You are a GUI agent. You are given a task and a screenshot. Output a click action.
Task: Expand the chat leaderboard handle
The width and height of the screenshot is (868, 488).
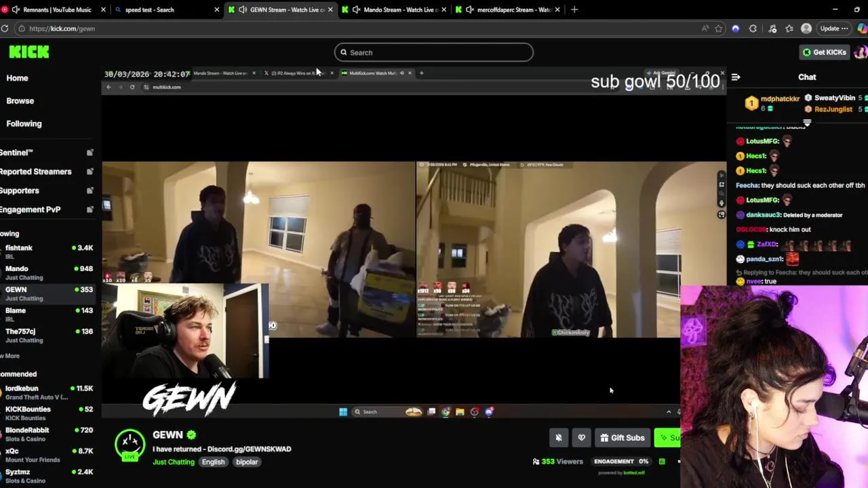(x=807, y=123)
